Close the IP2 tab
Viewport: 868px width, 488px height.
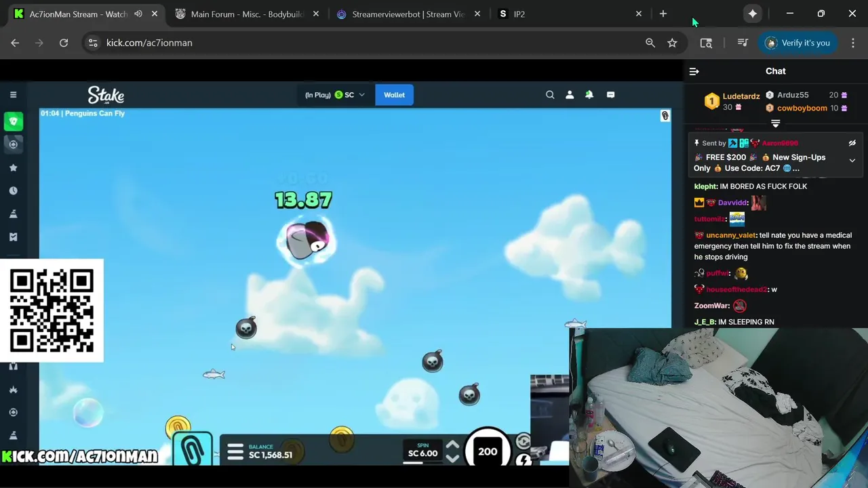pos(638,14)
